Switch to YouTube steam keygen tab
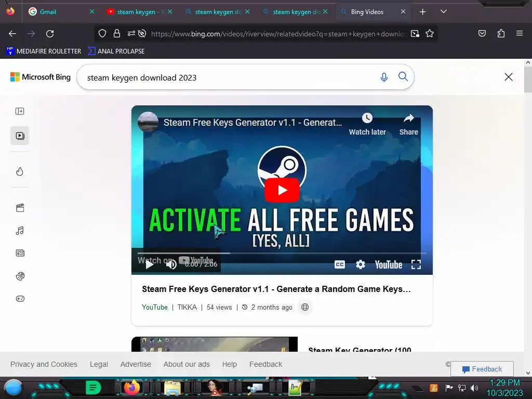 139,12
